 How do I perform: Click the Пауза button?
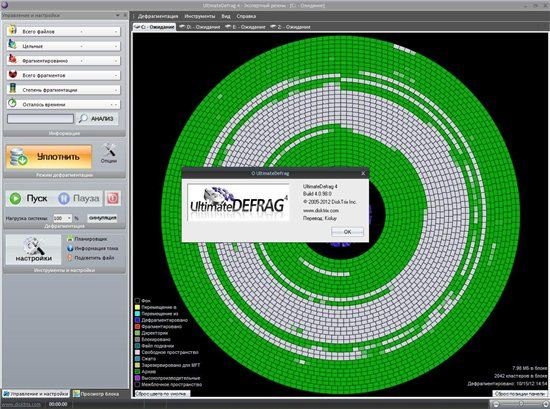(x=79, y=199)
